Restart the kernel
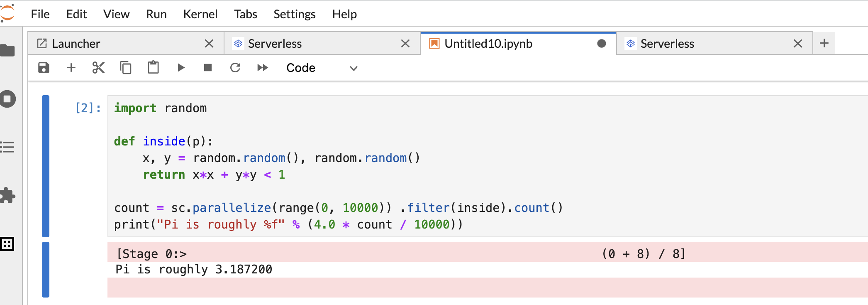868x305 pixels. [x=235, y=68]
